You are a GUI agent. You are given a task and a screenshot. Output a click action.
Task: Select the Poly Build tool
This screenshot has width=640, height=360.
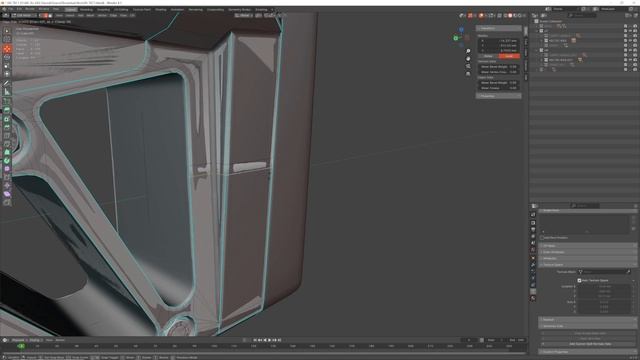click(7, 152)
